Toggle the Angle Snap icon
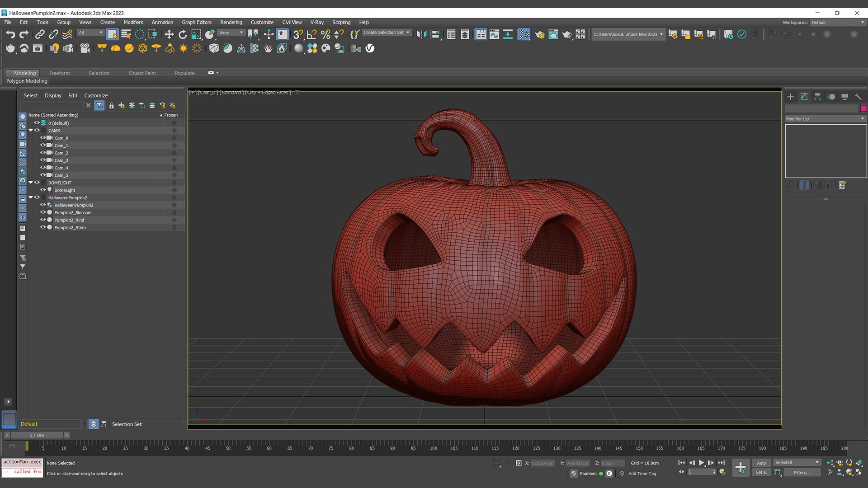This screenshot has width=868, height=488. [x=312, y=34]
